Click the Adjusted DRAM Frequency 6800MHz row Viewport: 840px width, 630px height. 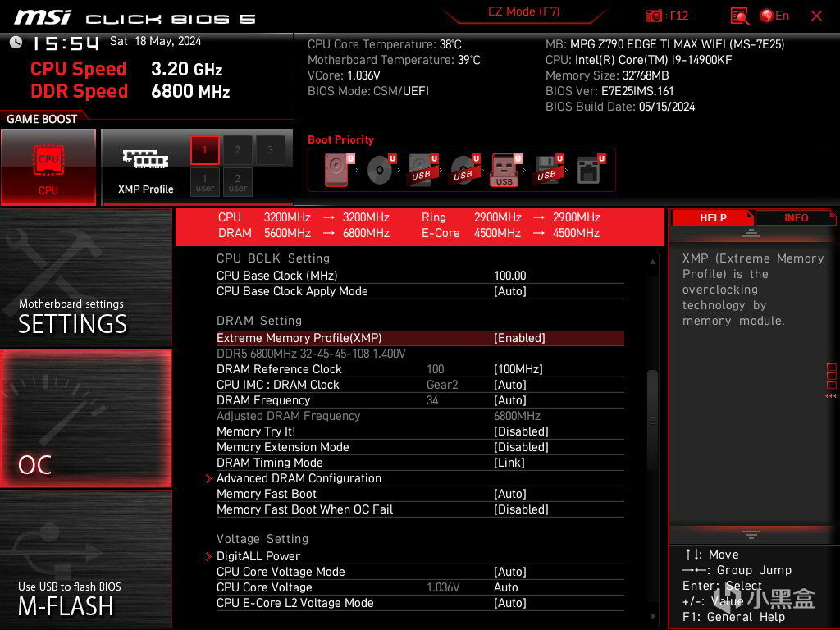point(420,416)
